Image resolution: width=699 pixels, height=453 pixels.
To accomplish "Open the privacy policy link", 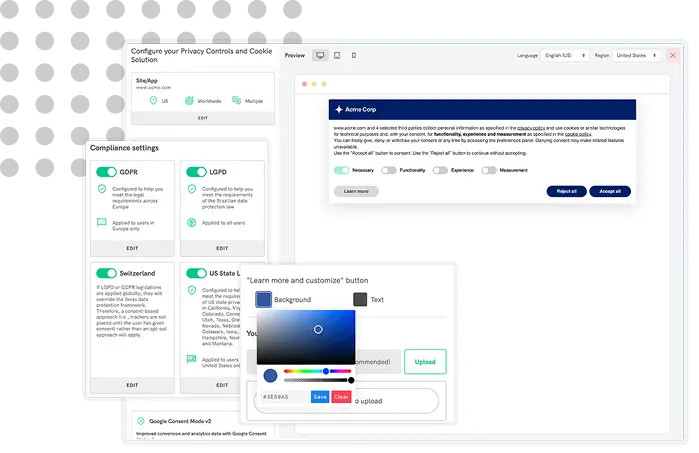I will point(531,128).
